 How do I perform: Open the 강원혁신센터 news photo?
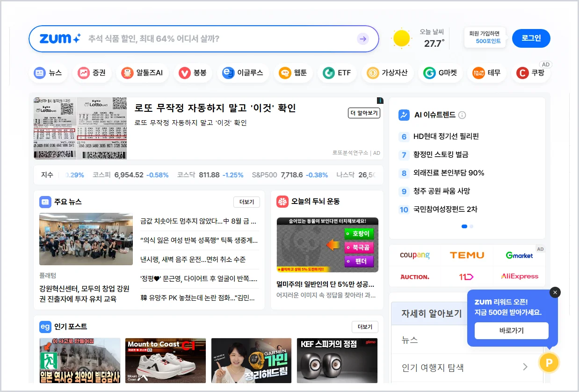pyautogui.click(x=86, y=239)
